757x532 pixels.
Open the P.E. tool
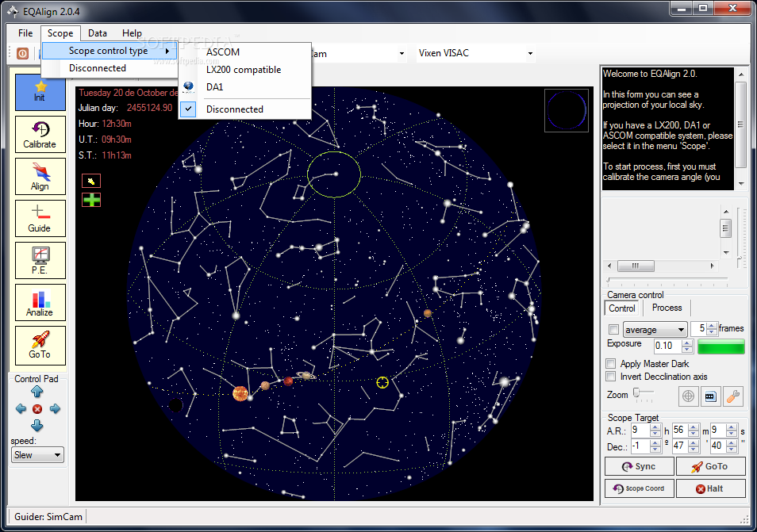40,261
